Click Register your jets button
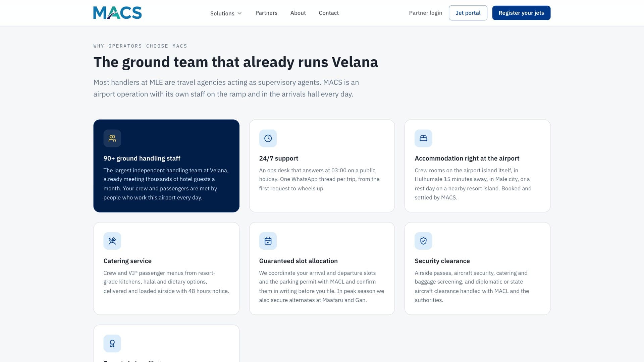This screenshot has width=644, height=362. coord(521,13)
